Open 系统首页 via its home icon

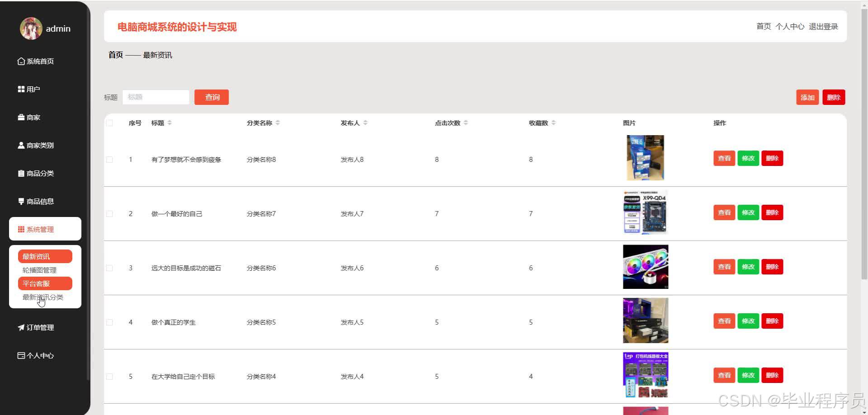point(21,61)
